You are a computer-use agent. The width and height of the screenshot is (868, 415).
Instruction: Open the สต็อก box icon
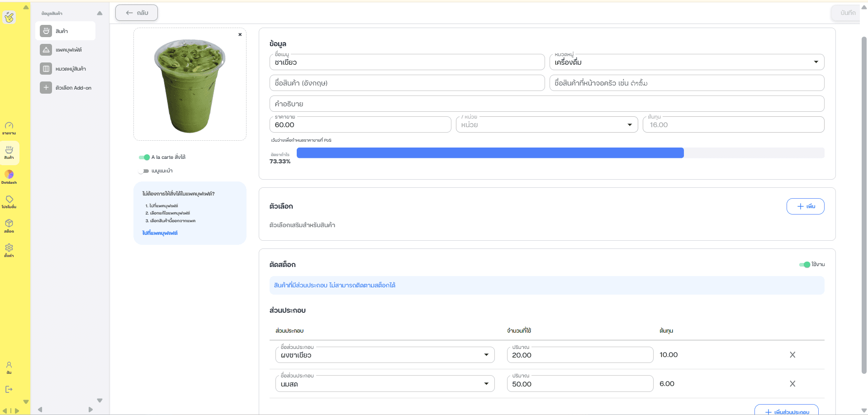[x=9, y=226]
